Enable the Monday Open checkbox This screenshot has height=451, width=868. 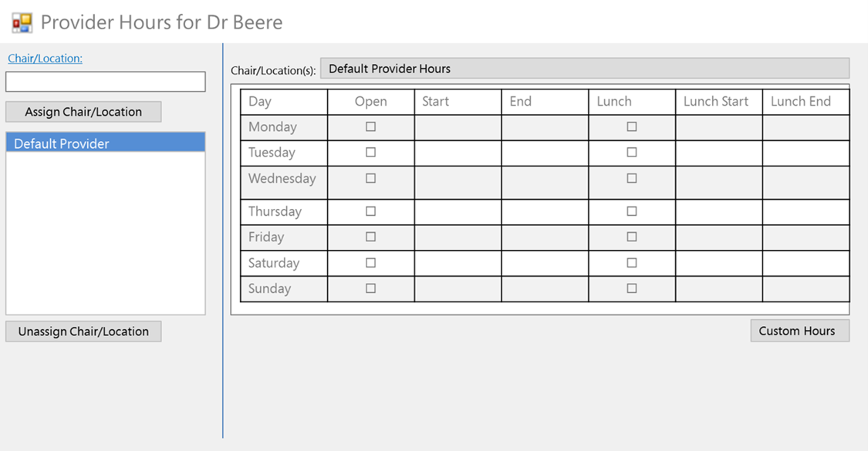click(x=370, y=126)
